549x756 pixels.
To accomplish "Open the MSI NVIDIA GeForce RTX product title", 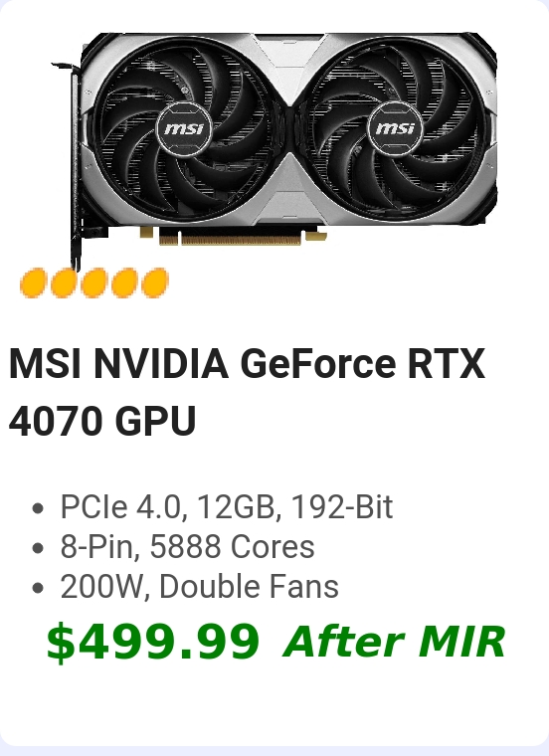I will 247,363.
